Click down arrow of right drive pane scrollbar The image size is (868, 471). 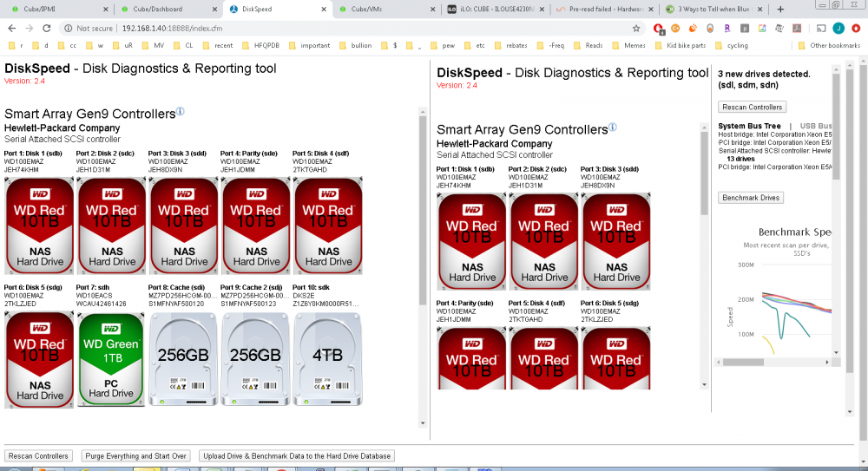coord(704,384)
